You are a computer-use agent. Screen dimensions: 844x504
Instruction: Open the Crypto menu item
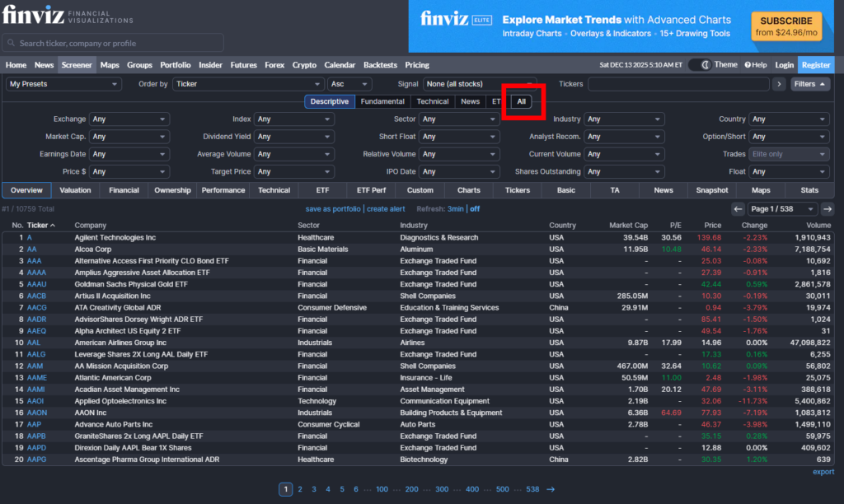click(304, 64)
